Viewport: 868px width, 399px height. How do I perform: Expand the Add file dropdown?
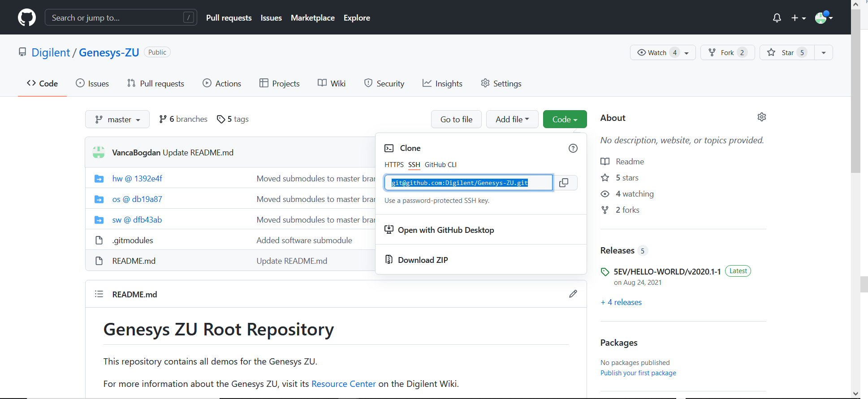point(512,119)
